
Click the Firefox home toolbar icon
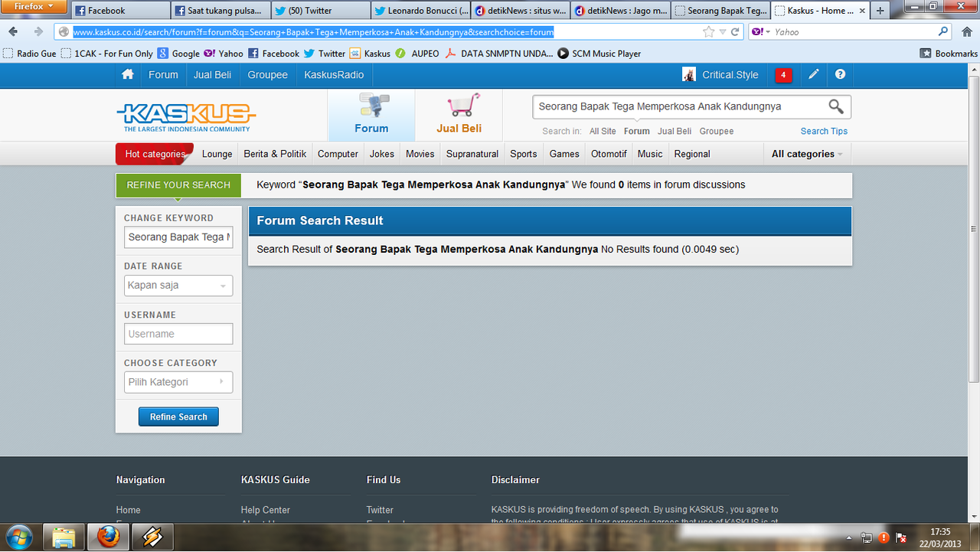[x=966, y=31]
